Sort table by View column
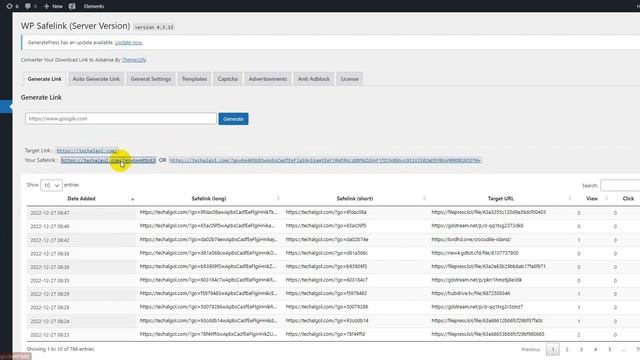 click(592, 199)
